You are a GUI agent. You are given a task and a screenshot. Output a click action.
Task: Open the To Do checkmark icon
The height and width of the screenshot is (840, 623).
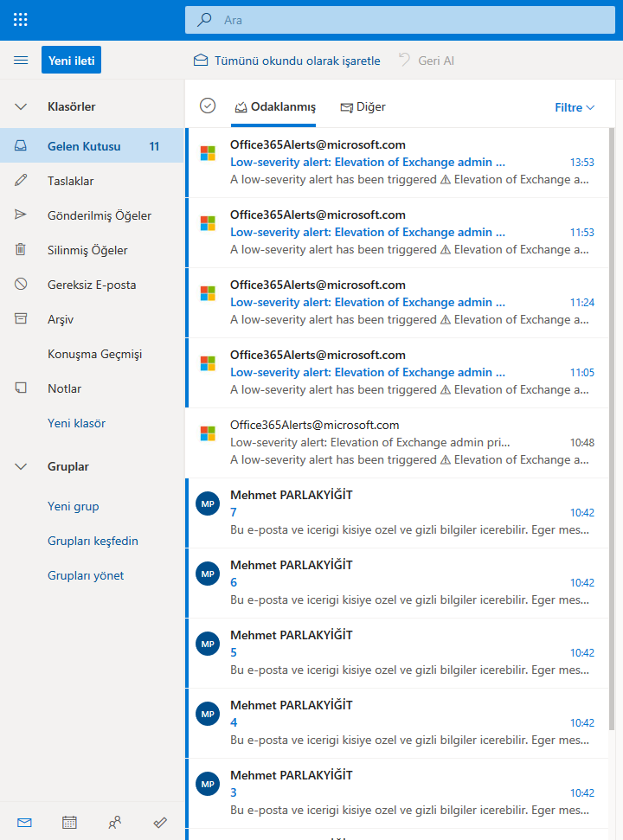[159, 823]
